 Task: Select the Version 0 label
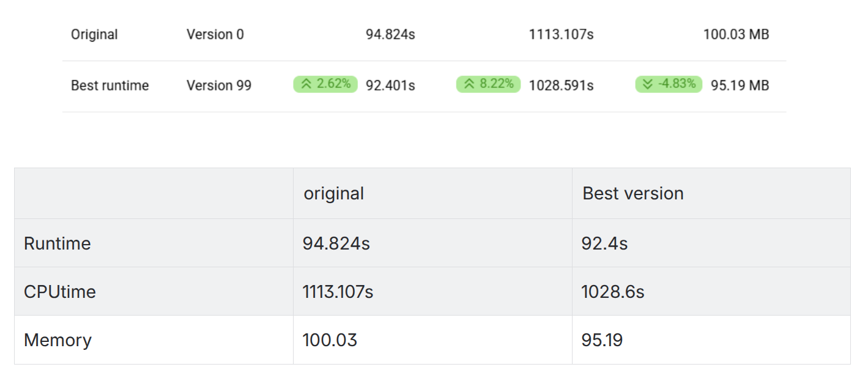coord(215,35)
